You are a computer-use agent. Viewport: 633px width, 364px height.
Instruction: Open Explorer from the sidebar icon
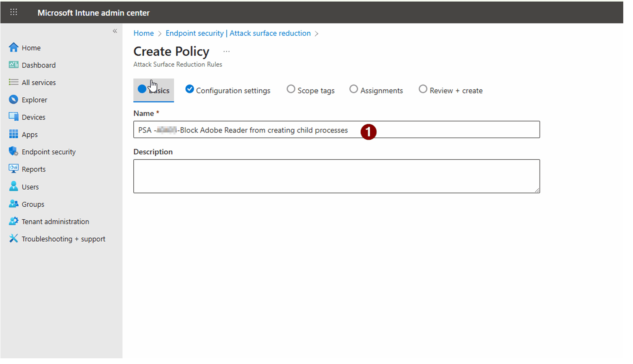click(13, 100)
